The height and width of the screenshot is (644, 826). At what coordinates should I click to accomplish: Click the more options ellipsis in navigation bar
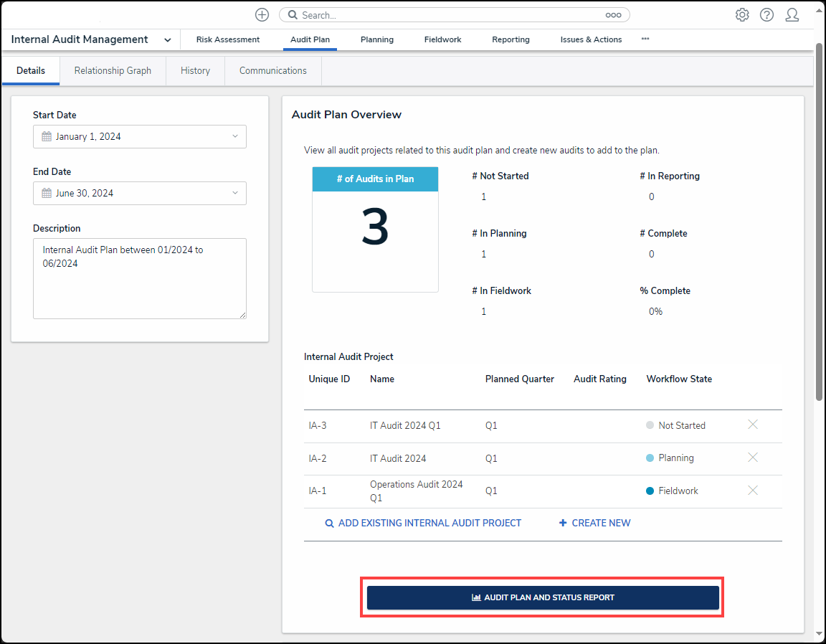pyautogui.click(x=645, y=39)
